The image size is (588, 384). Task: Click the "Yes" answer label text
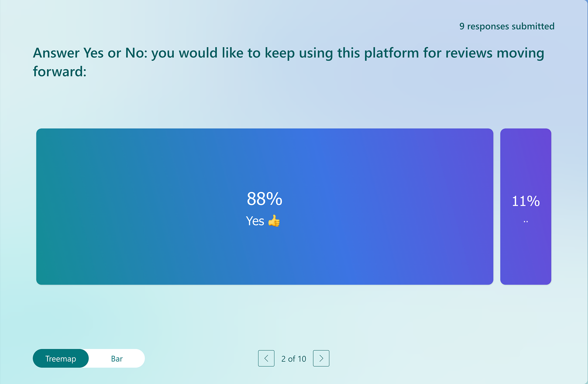coord(255,221)
